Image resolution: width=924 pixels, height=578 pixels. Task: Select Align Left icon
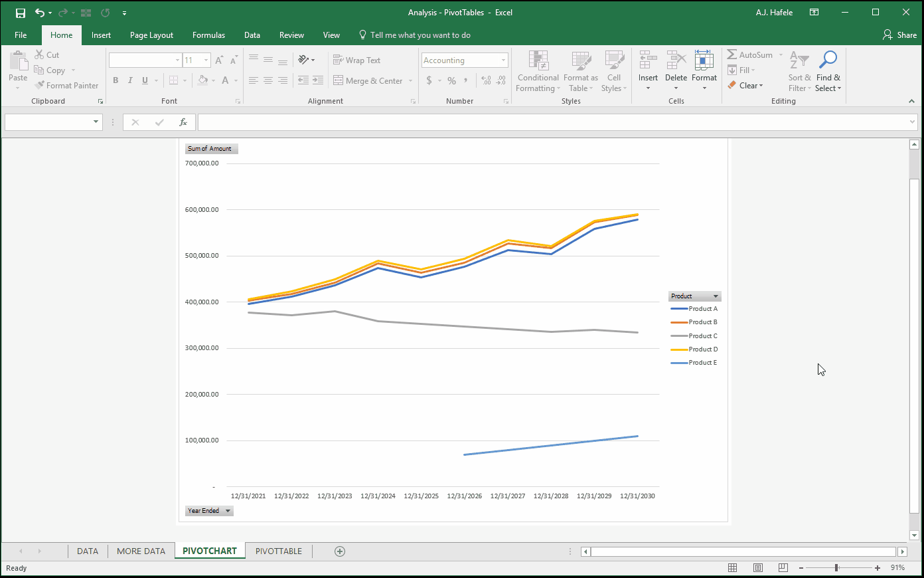[254, 80]
